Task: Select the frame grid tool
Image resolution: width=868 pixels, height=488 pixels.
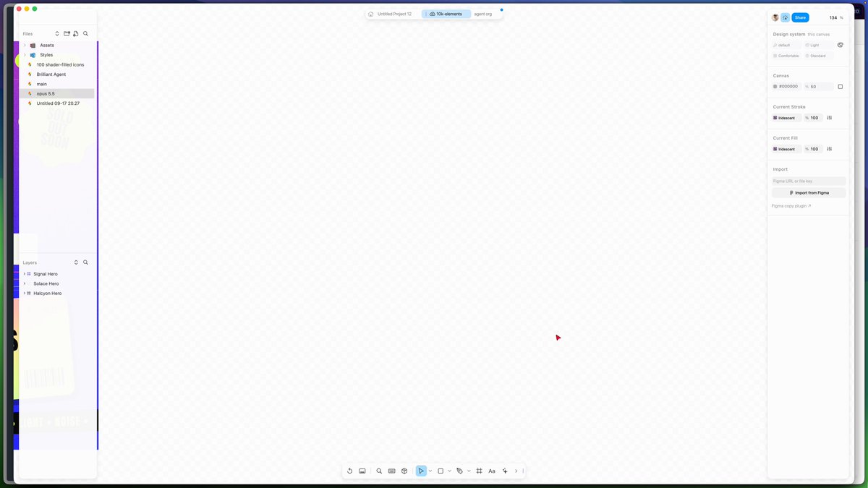Action: (480, 471)
